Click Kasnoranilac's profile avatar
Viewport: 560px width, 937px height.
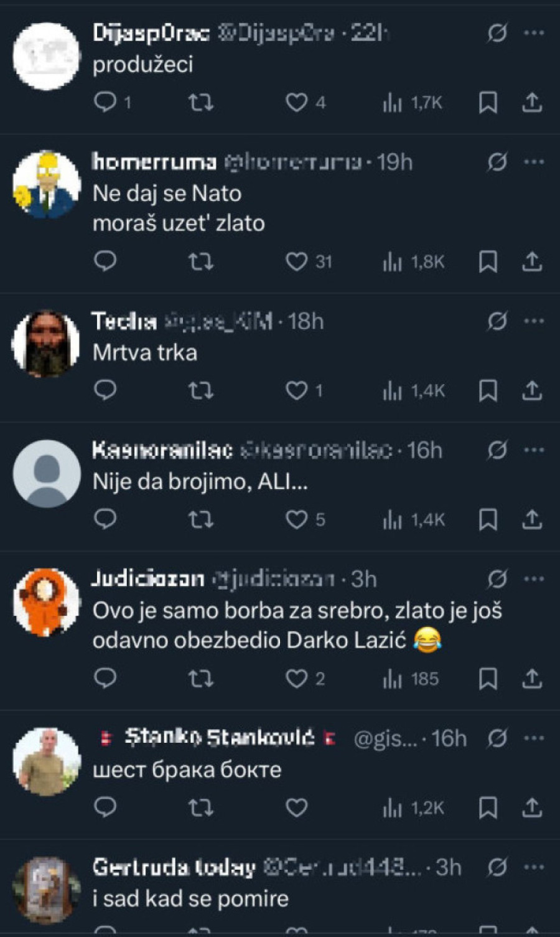pos(46,474)
